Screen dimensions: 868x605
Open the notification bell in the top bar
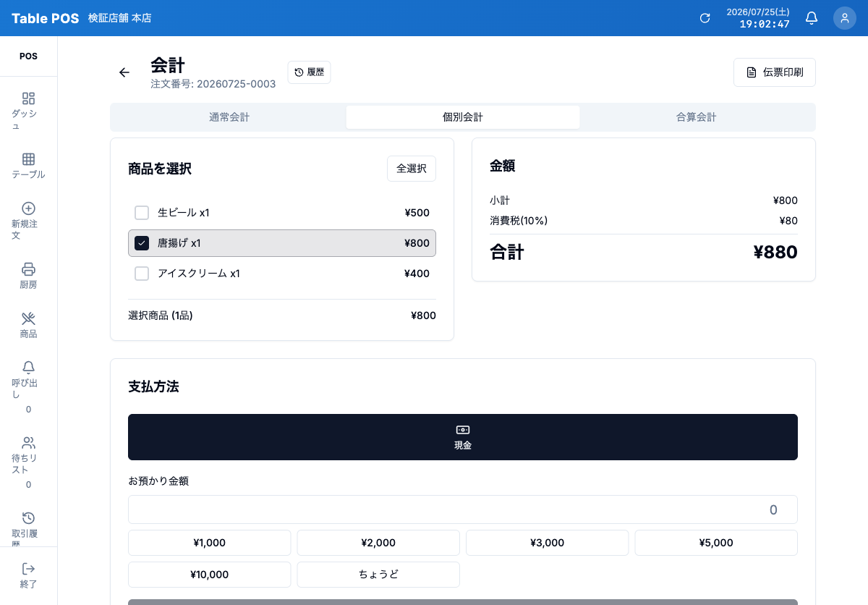coord(812,18)
